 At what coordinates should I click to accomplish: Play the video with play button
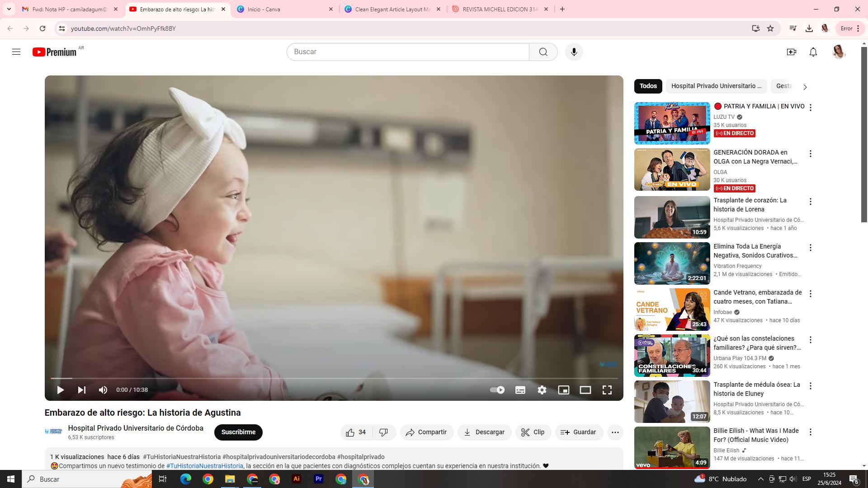[x=60, y=390]
